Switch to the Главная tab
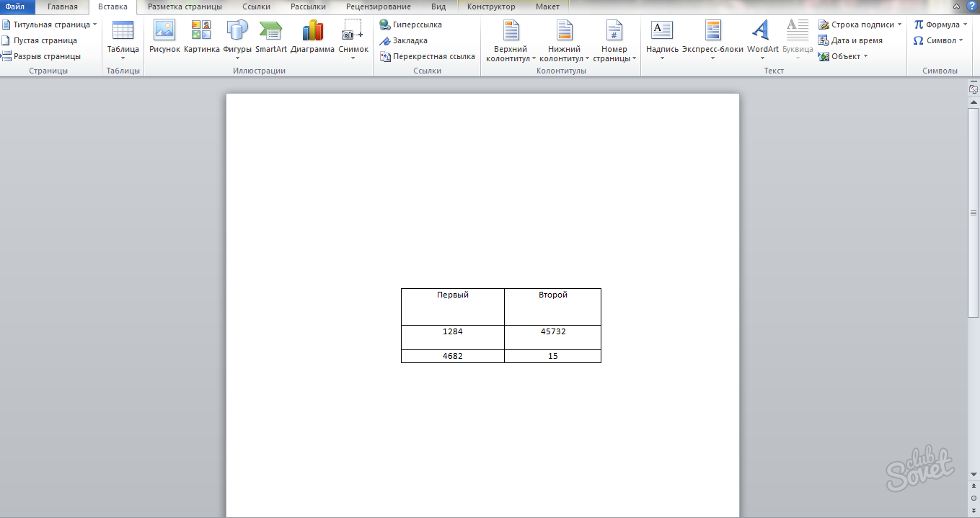 pos(63,6)
